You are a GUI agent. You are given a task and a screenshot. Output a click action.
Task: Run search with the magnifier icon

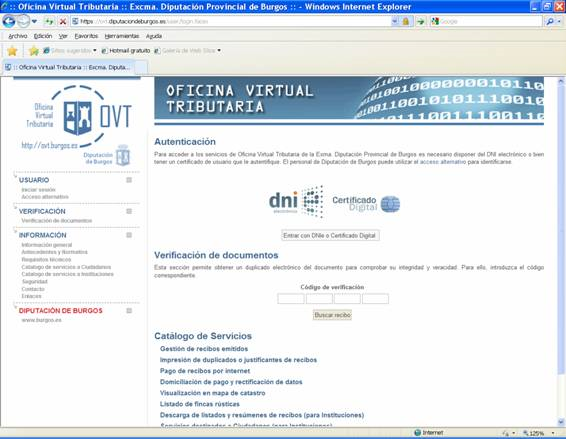tap(550, 22)
